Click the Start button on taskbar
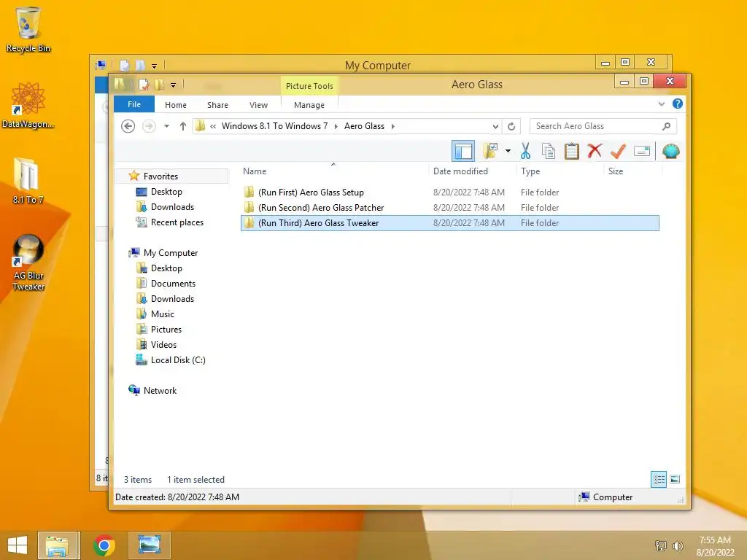This screenshot has height=560, width=747. click(x=18, y=545)
